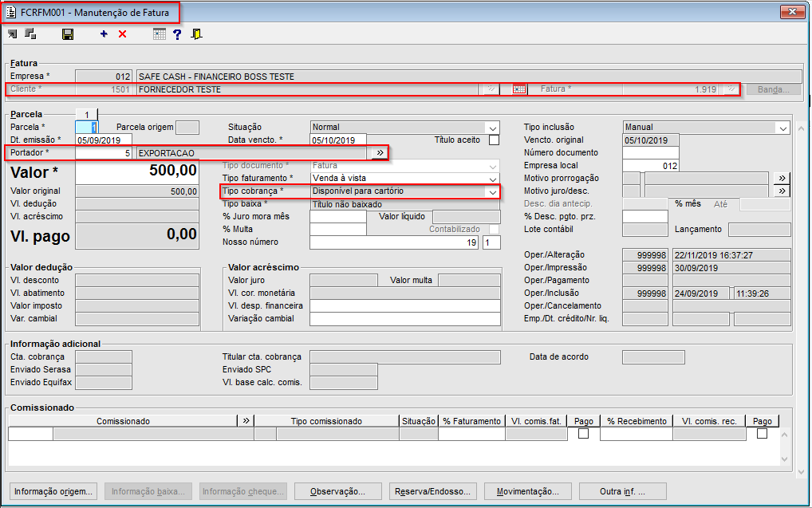This screenshot has height=508, width=812.
Task: Click the overlapping squares toolbar icon
Action: [x=30, y=34]
